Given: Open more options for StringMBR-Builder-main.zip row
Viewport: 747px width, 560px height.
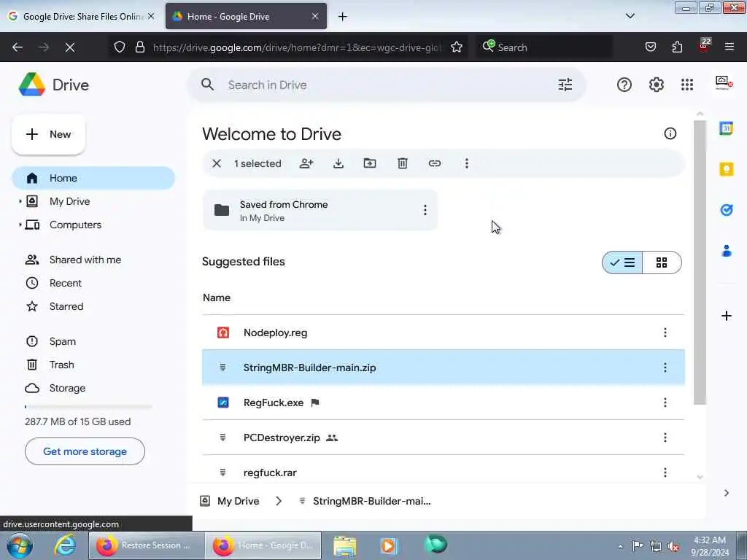Looking at the screenshot, I should coord(665,367).
